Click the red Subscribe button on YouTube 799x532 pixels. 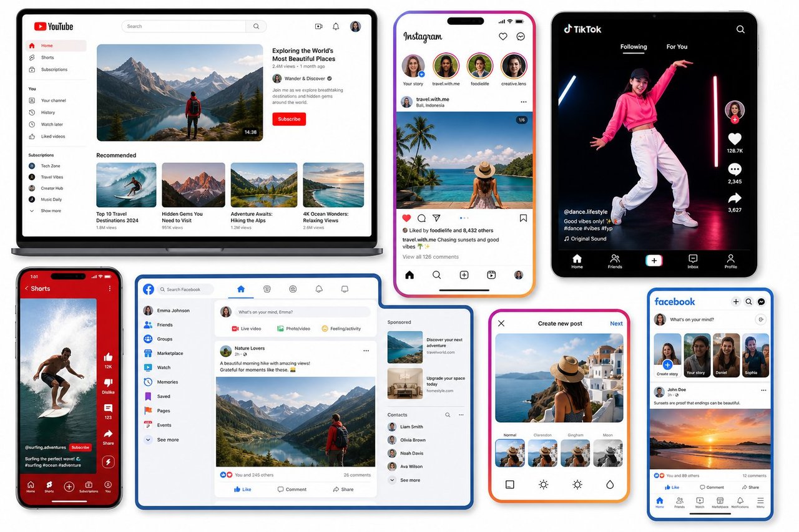tap(289, 119)
